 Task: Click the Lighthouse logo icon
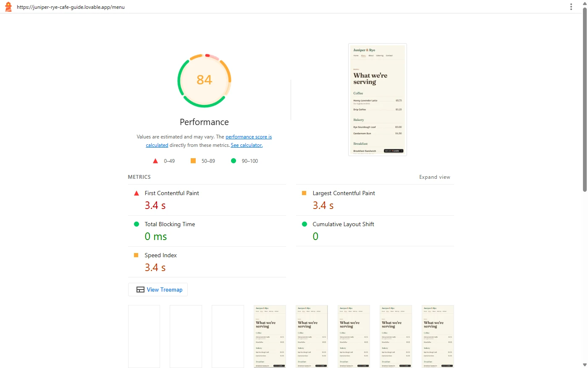[8, 7]
